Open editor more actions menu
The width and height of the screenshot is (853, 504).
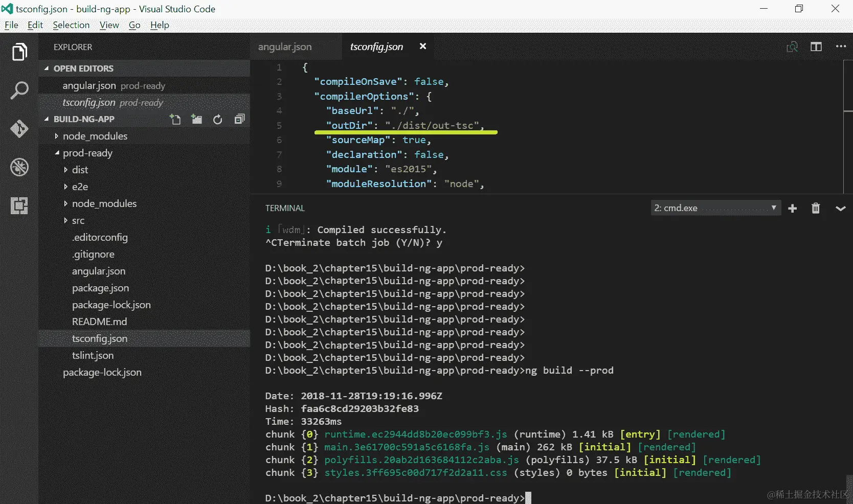[x=841, y=47]
